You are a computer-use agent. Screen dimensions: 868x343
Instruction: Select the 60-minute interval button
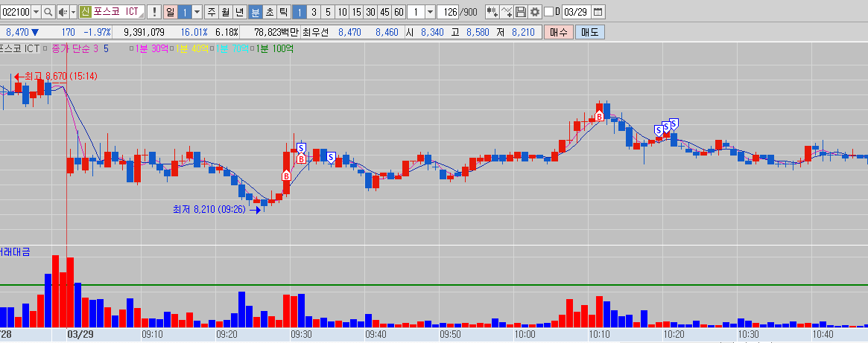point(399,12)
